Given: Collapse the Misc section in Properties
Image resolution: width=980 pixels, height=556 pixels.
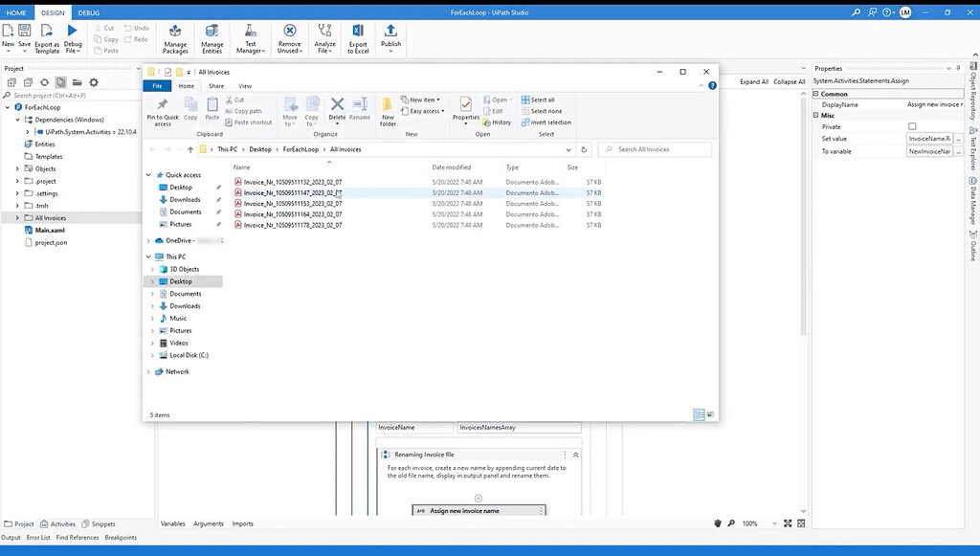Looking at the screenshot, I should (x=814, y=115).
